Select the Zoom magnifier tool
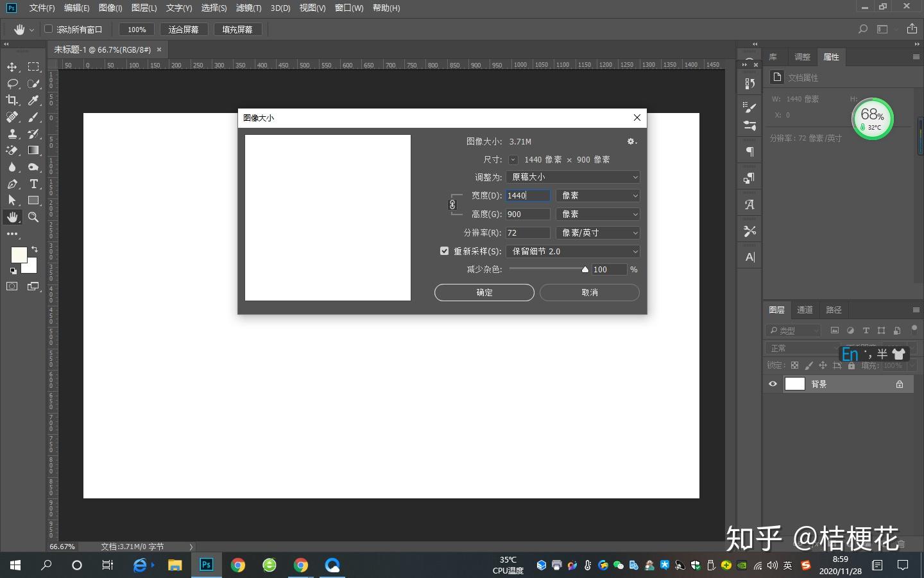This screenshot has height=578, width=924. coord(34,217)
